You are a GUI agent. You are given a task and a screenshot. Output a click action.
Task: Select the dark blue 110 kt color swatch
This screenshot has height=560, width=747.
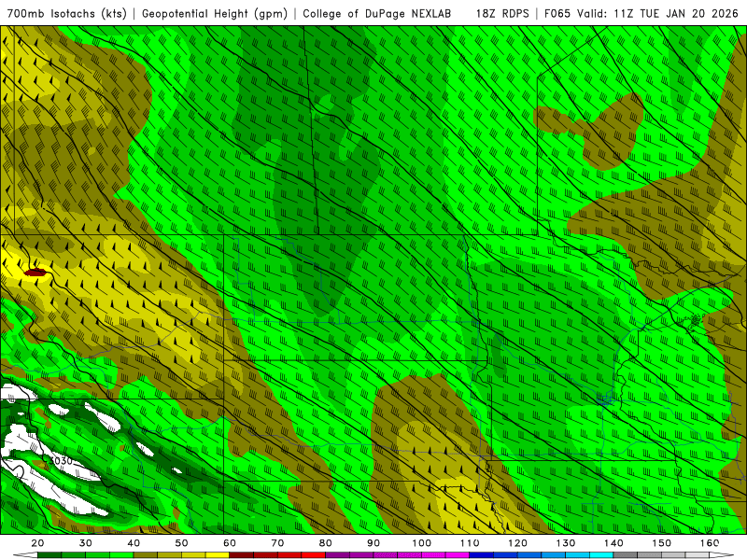coord(482,555)
